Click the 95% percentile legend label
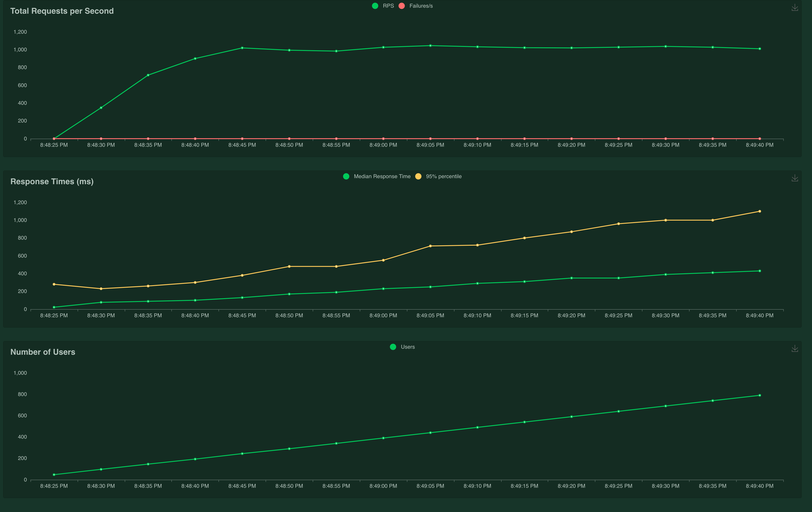812x512 pixels. coord(443,176)
